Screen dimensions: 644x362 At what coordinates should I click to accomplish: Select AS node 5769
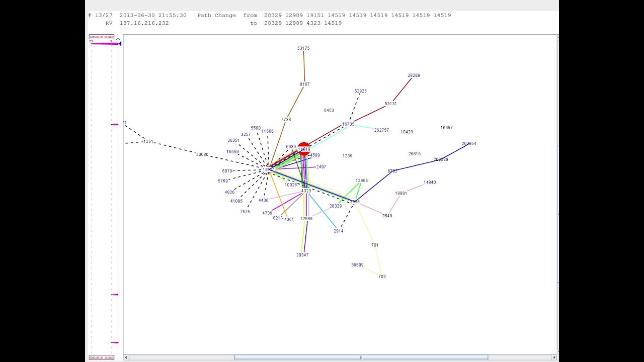pos(223,181)
